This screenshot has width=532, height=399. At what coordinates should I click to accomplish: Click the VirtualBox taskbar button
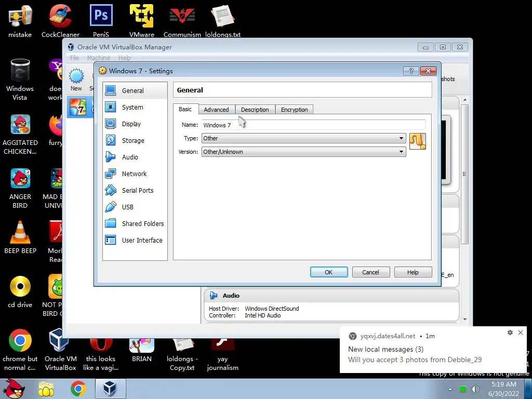[x=110, y=389]
